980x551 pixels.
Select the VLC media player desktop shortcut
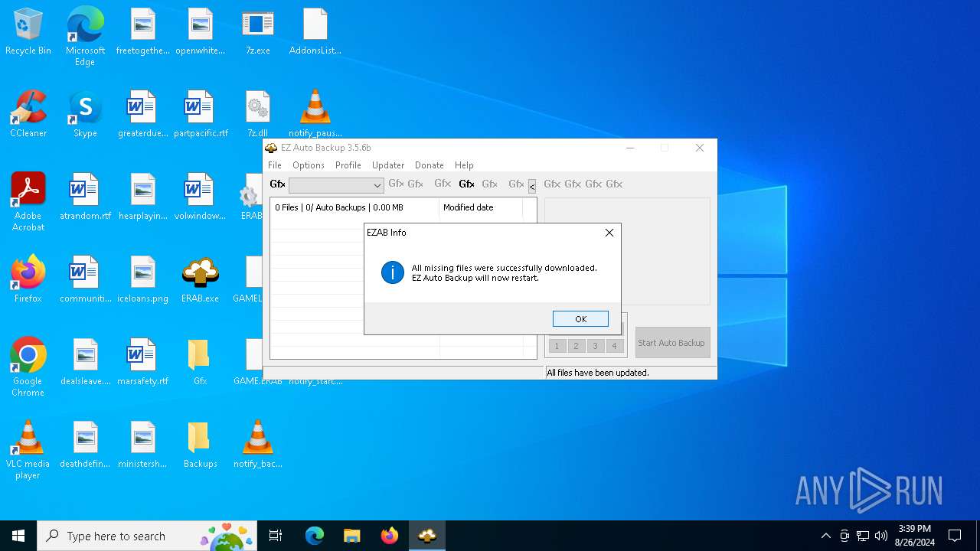click(28, 450)
